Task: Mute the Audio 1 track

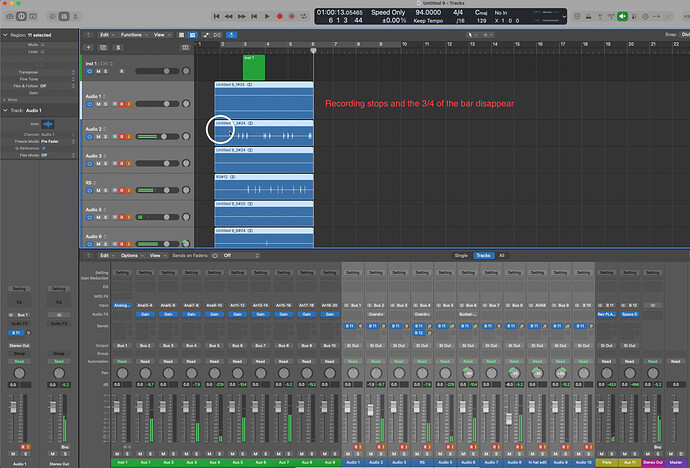Action: [98, 104]
